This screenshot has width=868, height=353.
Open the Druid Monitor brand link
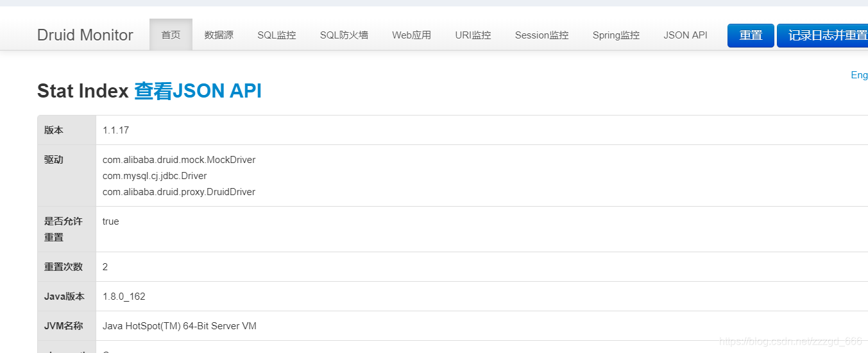pyautogui.click(x=85, y=35)
